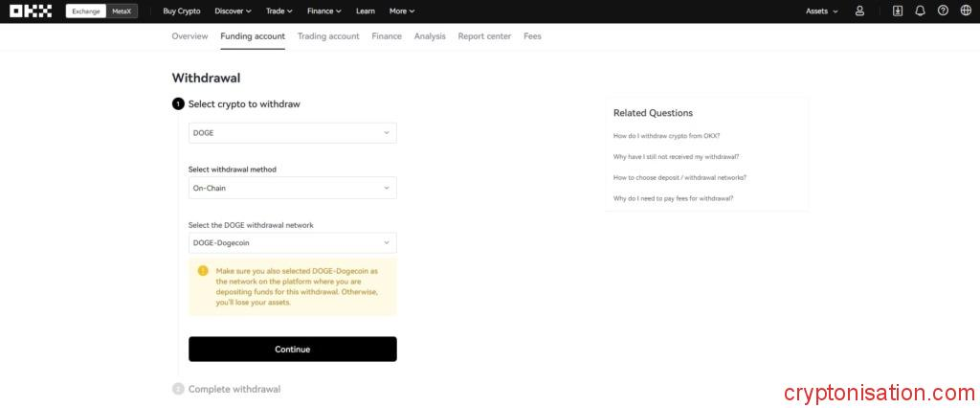Open the user profile icon

pyautogui.click(x=859, y=11)
